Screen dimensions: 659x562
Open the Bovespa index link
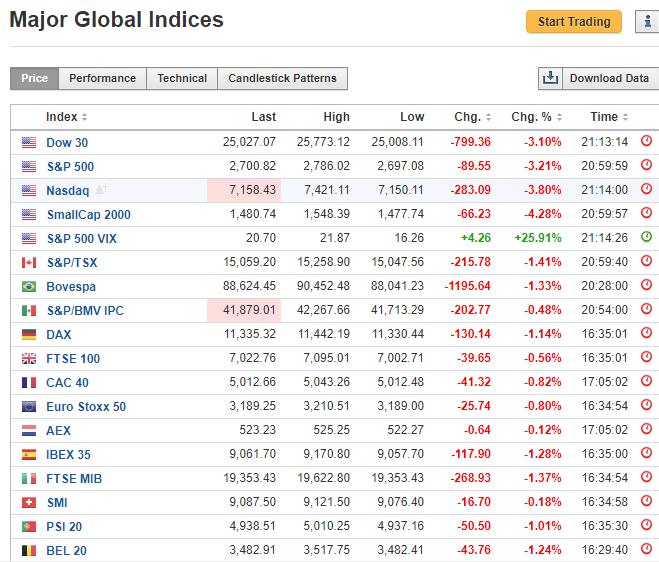pyautogui.click(x=71, y=286)
